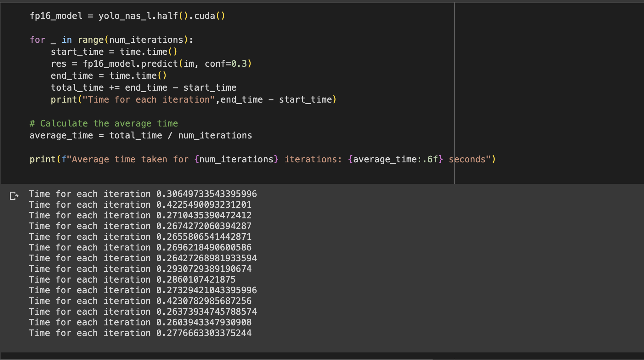Click the cell output indicator icon
Viewport: 644px width, 360px height.
(x=14, y=196)
